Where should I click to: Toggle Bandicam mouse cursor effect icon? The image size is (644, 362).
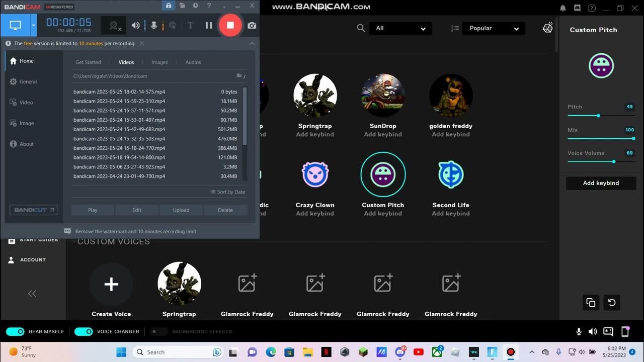pyautogui.click(x=172, y=26)
